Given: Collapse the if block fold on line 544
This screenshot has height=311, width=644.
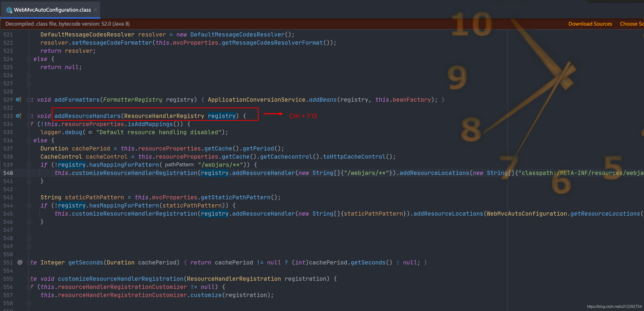Looking at the screenshot, I should tap(29, 206).
